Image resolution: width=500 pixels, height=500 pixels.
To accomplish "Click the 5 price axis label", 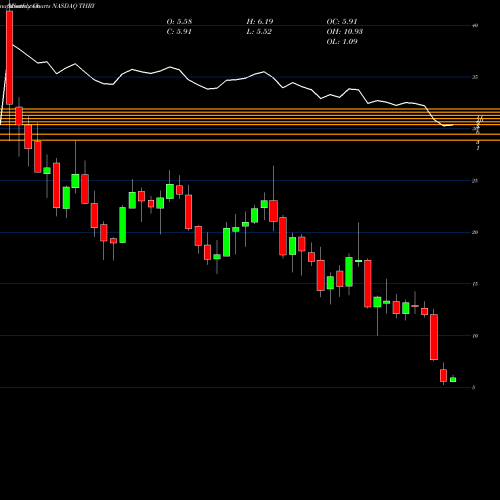I will pos(474,387).
